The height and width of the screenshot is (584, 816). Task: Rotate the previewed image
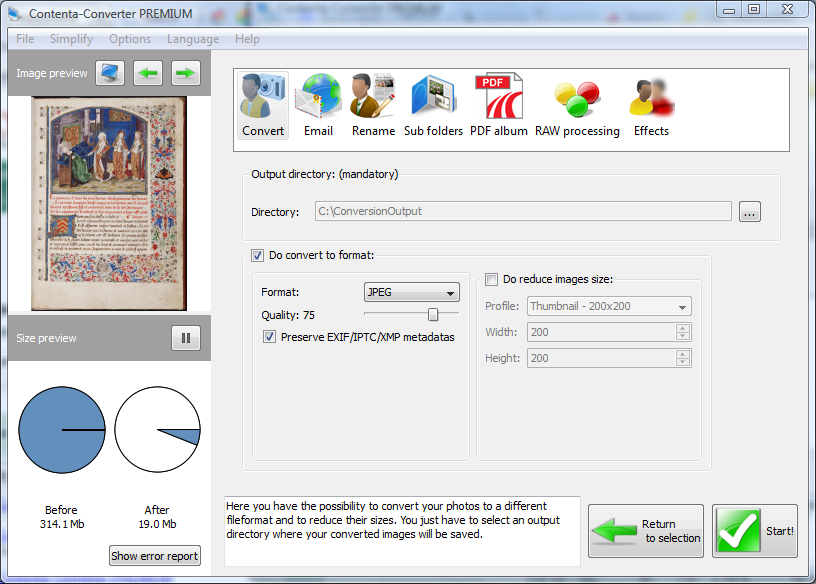point(109,72)
